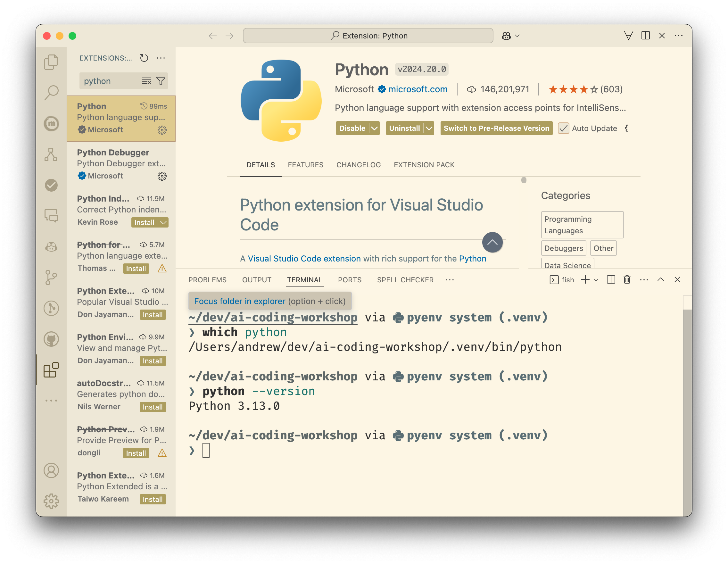Open the Source Control branch icon
This screenshot has width=728, height=564.
pyautogui.click(x=51, y=277)
